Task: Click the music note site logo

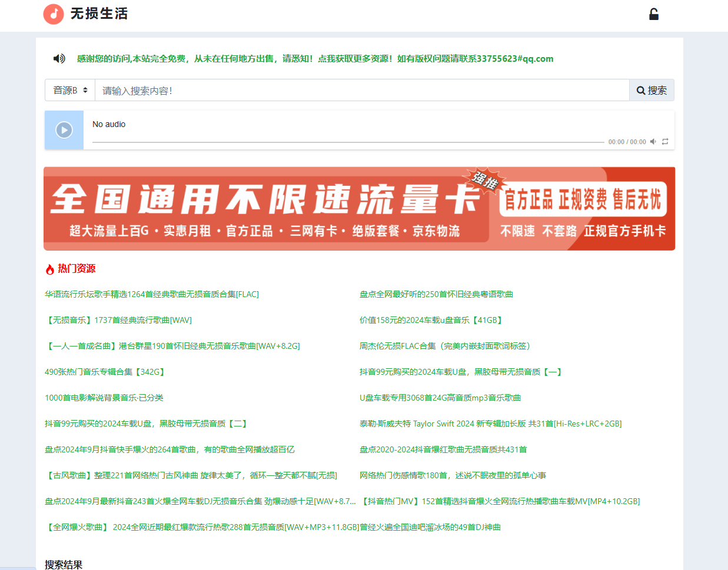Action: click(x=53, y=14)
